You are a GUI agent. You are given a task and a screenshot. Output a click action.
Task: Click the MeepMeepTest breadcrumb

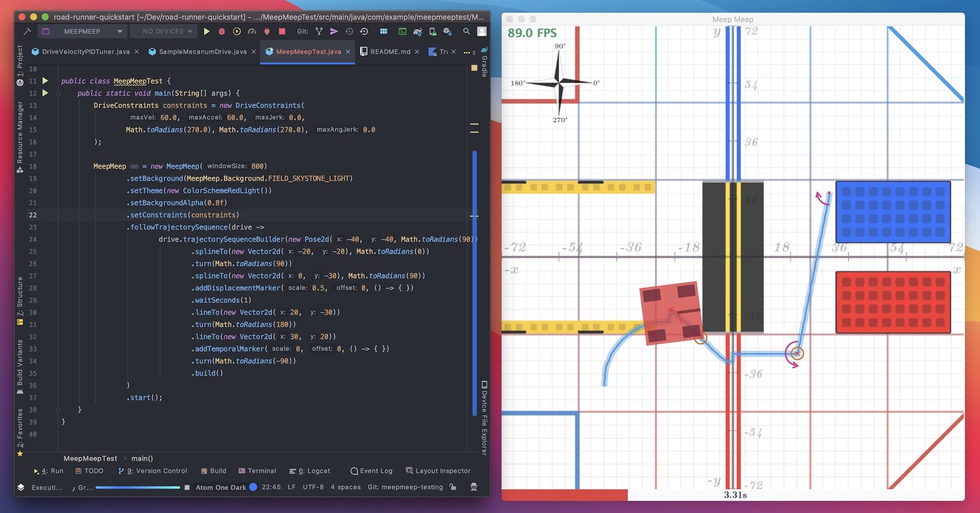pyautogui.click(x=90, y=459)
